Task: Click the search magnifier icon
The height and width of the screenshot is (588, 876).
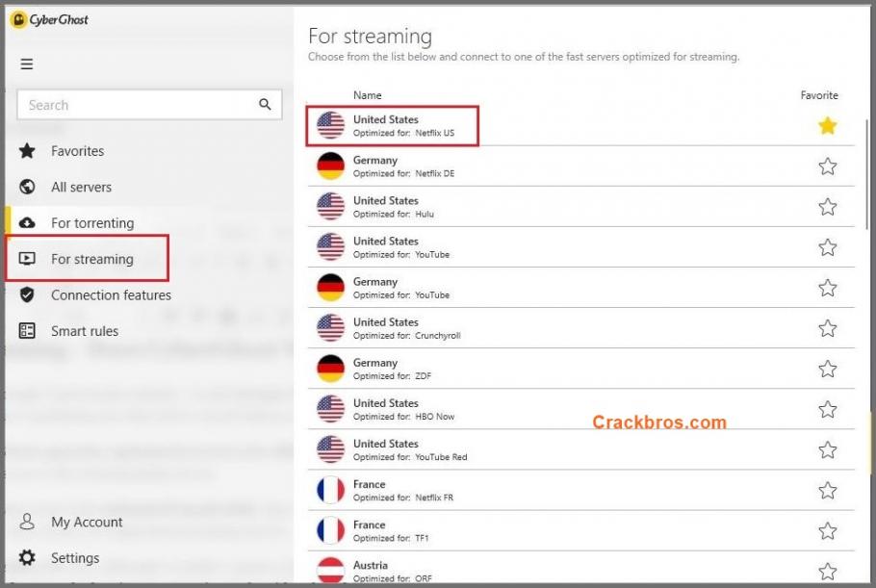Action: click(265, 105)
